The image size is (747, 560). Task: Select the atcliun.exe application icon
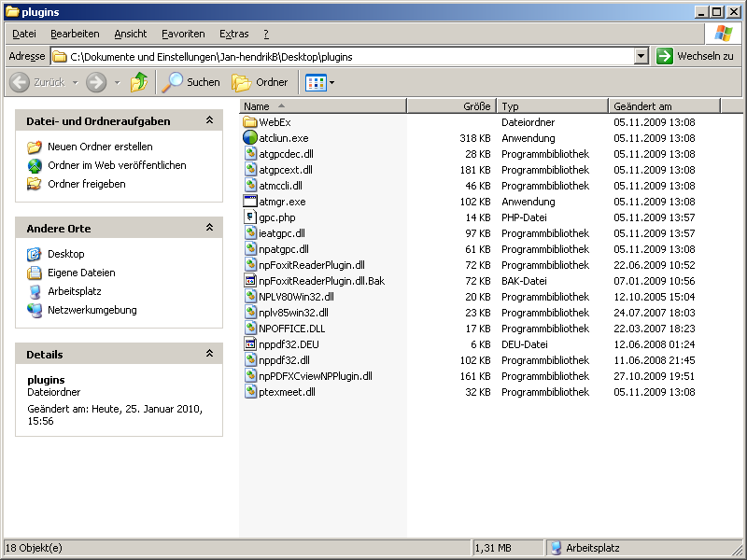pyautogui.click(x=250, y=138)
